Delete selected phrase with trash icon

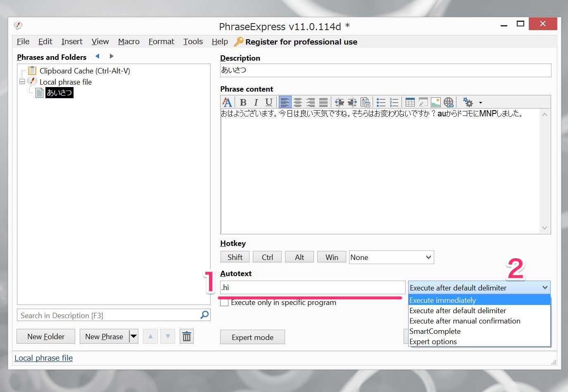187,337
